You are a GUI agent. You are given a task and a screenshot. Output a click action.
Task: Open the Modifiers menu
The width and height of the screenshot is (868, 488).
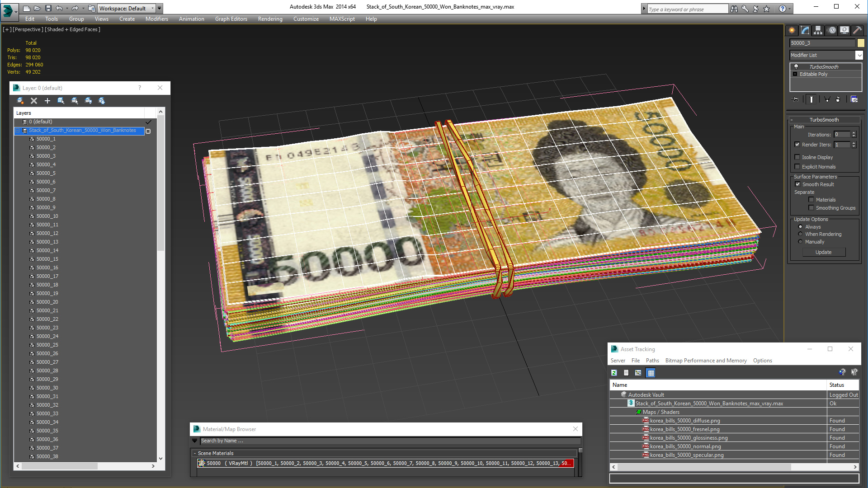(156, 19)
